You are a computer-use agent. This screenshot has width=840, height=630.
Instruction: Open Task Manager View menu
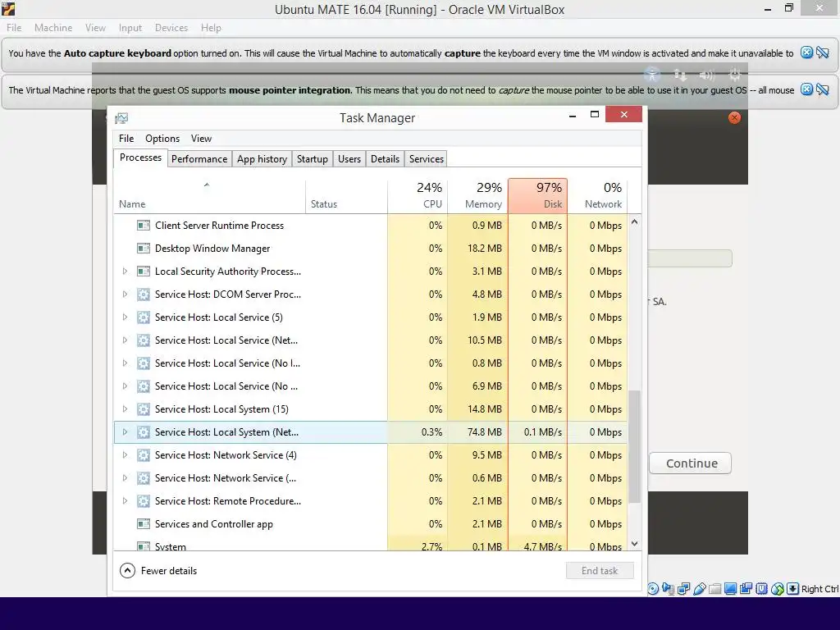coord(202,138)
